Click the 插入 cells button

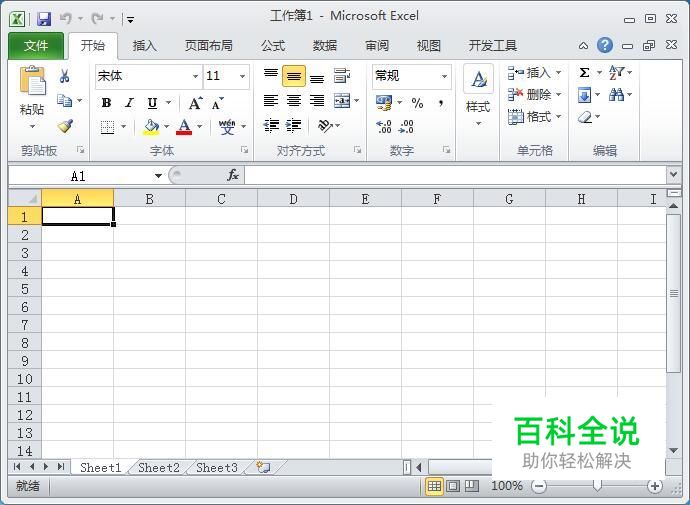pos(534,73)
